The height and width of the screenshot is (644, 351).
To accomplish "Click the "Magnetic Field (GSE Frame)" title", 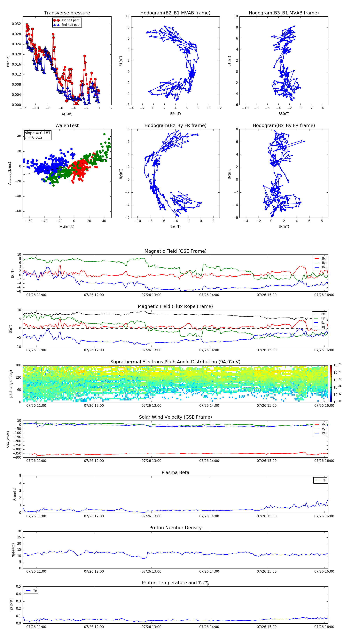I will click(175, 251).
